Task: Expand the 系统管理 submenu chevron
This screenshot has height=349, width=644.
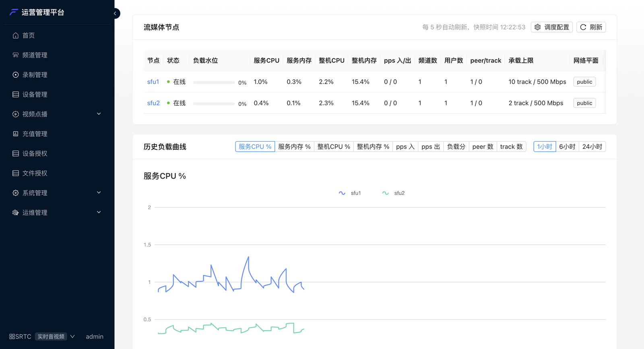Action: [99, 192]
